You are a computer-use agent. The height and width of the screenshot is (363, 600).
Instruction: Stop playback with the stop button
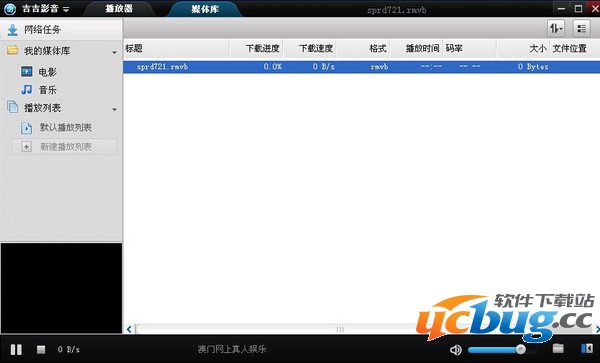click(41, 349)
